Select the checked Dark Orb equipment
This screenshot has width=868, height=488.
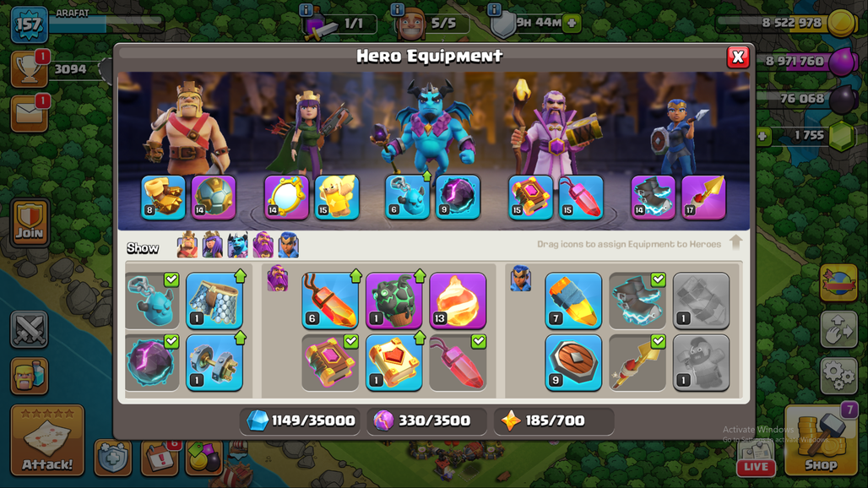click(x=152, y=362)
